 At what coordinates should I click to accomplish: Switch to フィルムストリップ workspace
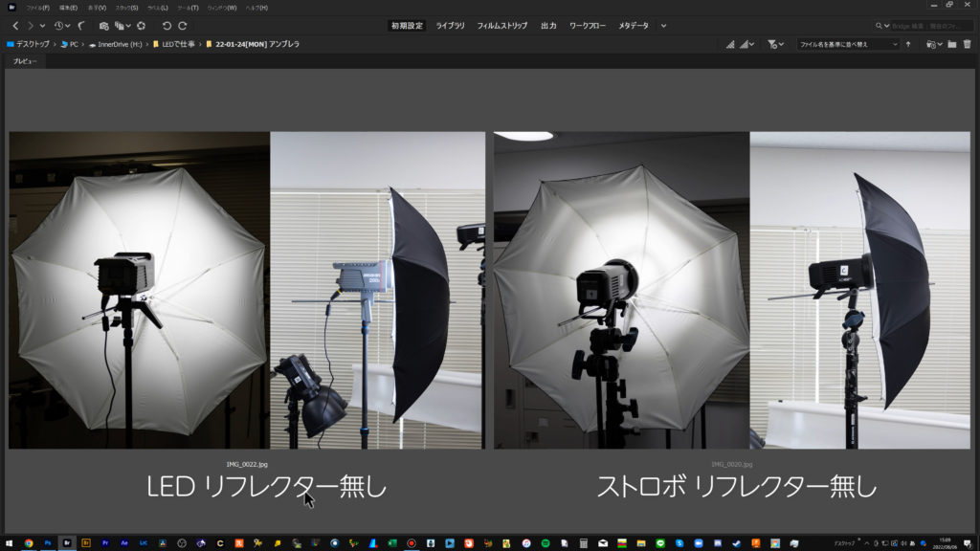click(x=502, y=26)
